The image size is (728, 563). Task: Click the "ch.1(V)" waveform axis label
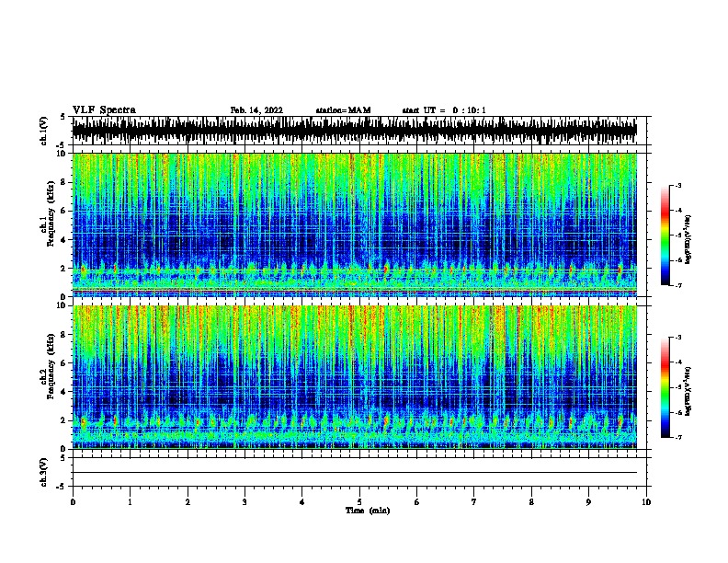point(44,131)
